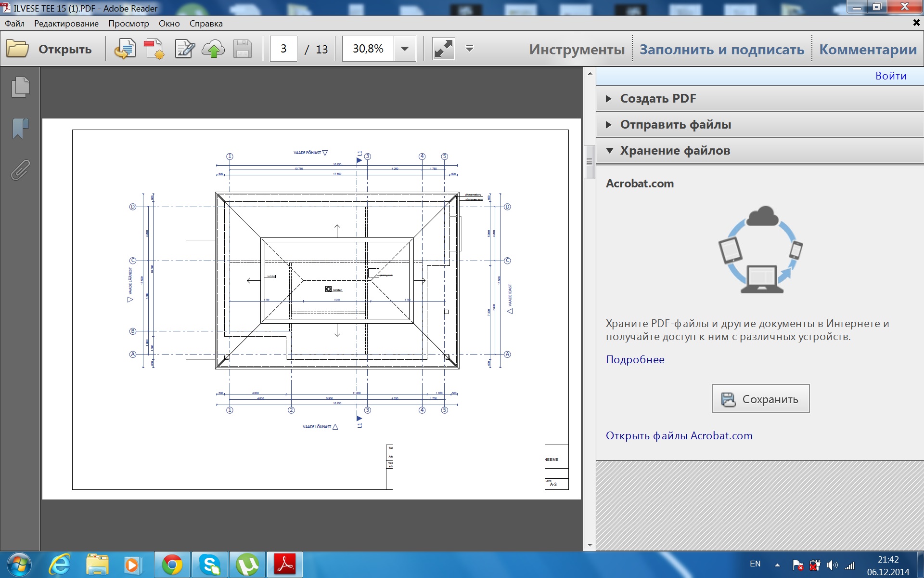Click the convert file to PDF icon
The image size is (924, 578).
click(125, 49)
